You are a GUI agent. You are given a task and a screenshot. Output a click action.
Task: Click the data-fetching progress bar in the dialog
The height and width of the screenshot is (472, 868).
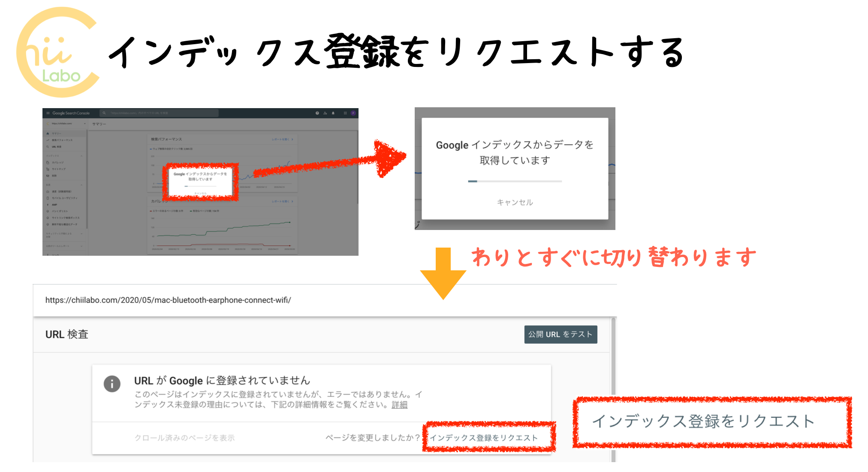pos(514,181)
